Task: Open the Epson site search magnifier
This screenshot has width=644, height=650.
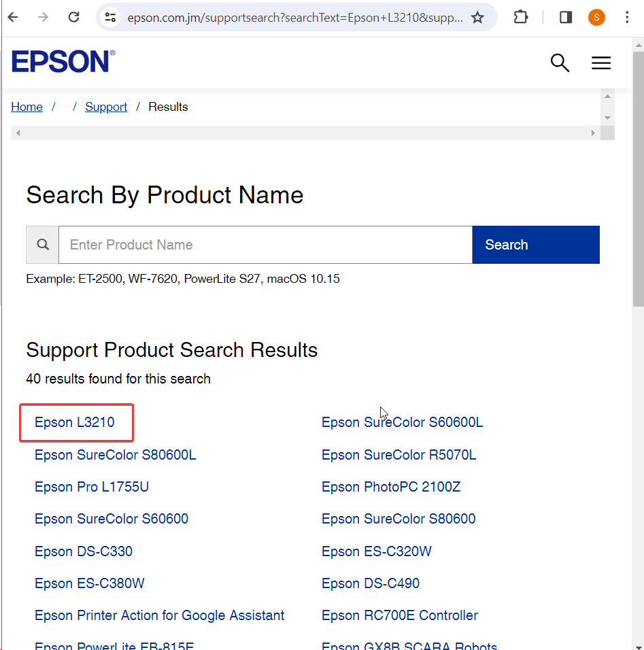Action: [x=560, y=63]
